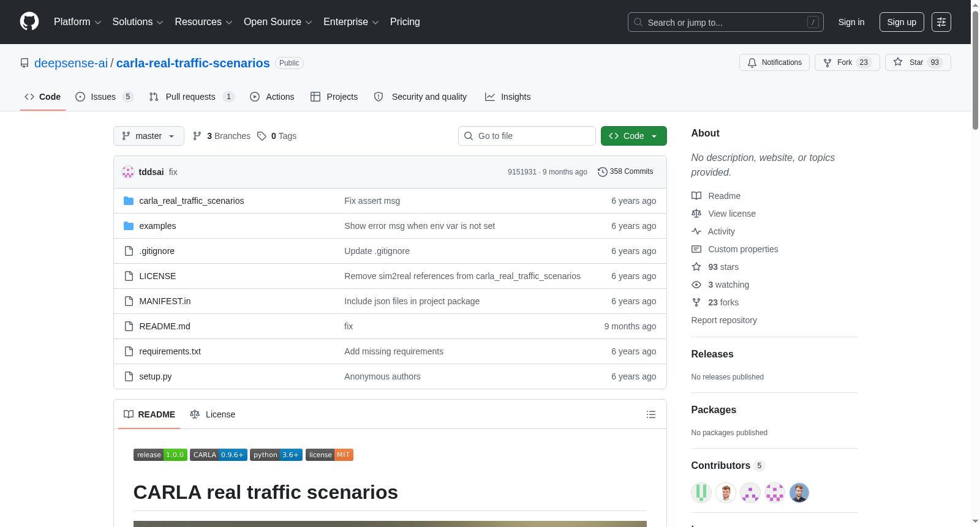Click the python 3.6+ badge
This screenshot has height=527, width=980.
[x=276, y=455]
